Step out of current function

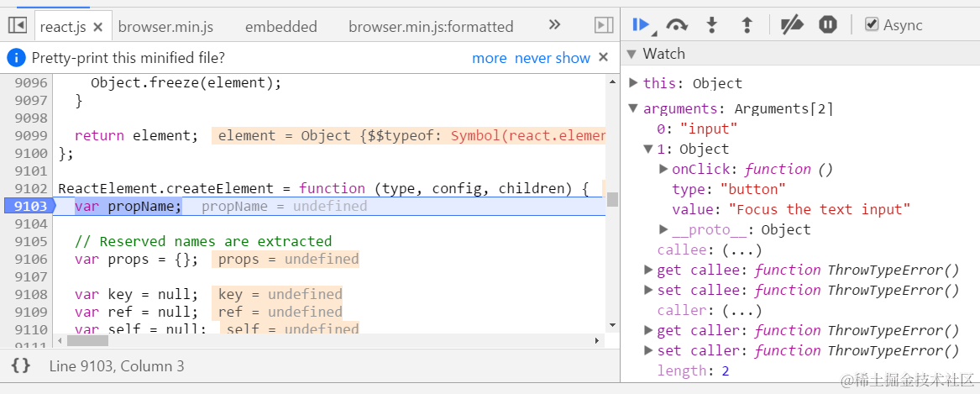click(747, 25)
